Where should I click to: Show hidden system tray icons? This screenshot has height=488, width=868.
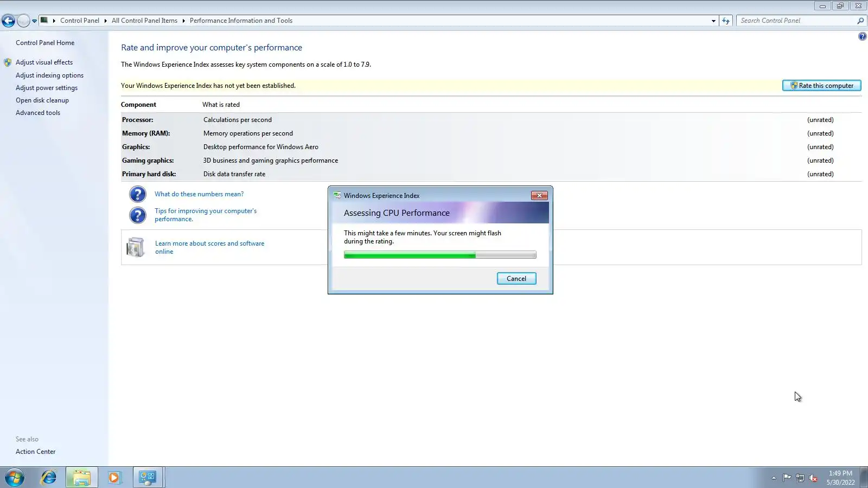point(774,478)
